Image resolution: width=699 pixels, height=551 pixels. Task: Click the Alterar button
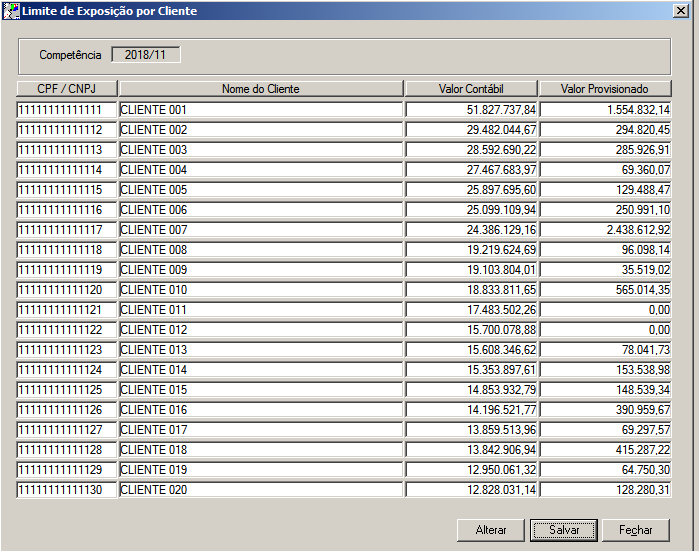coord(490,530)
